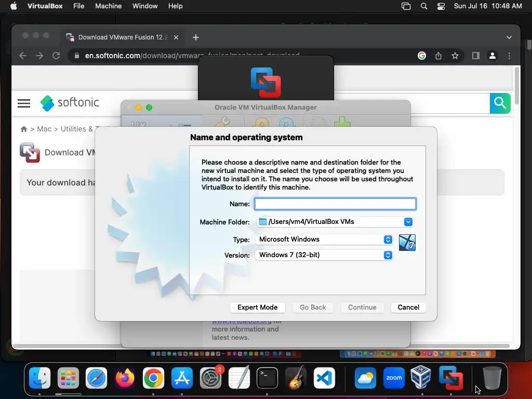The image size is (532, 399).
Task: Cancel the new virtual machine wizard
Action: point(408,308)
